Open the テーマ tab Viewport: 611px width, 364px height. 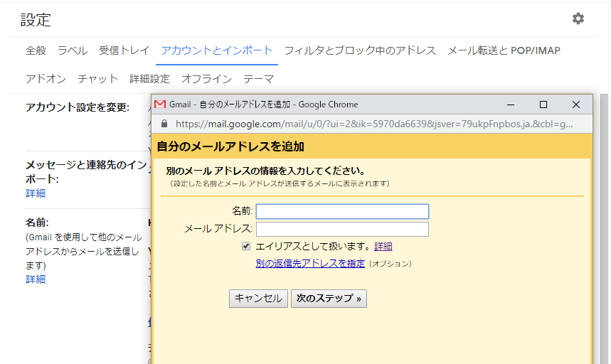click(258, 79)
